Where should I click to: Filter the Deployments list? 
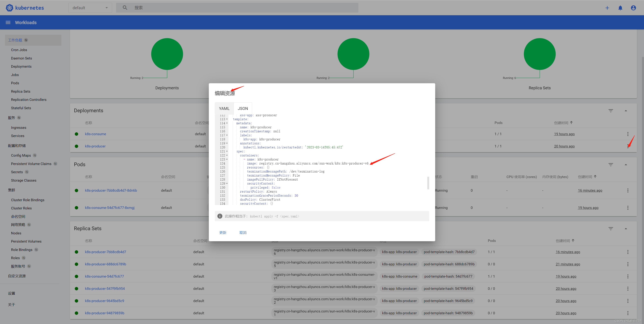(x=610, y=111)
